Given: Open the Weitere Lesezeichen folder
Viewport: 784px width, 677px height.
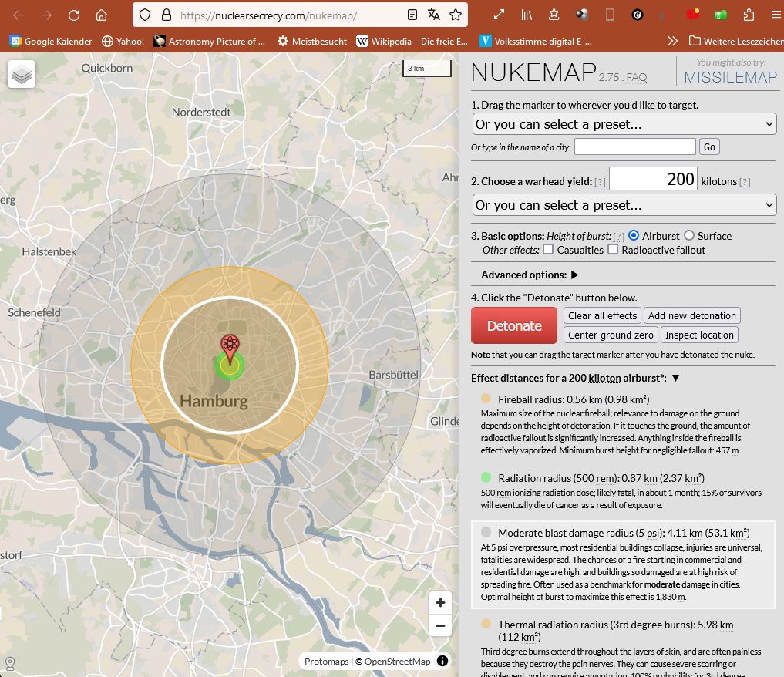Looking at the screenshot, I should pos(736,41).
